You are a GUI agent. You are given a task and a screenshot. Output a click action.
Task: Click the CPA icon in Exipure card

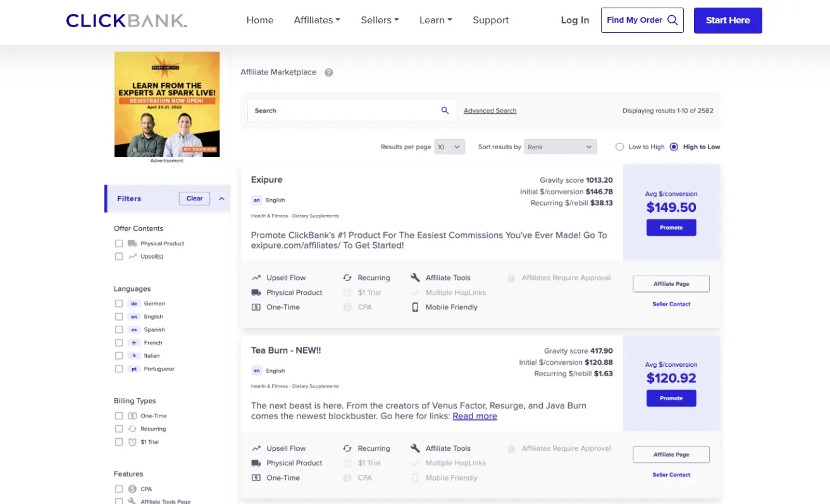click(x=347, y=307)
